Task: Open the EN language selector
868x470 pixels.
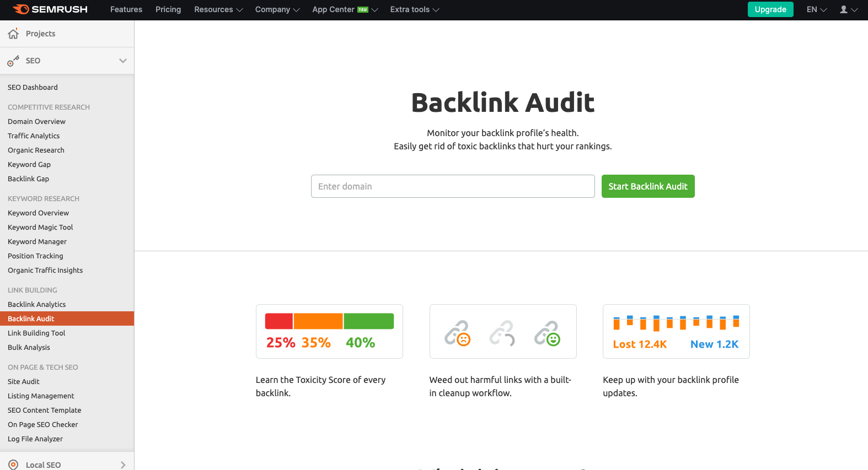Action: click(x=817, y=9)
